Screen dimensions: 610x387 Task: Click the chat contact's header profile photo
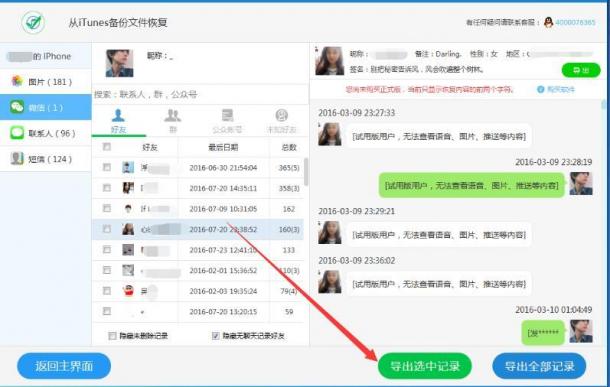pyautogui.click(x=330, y=61)
